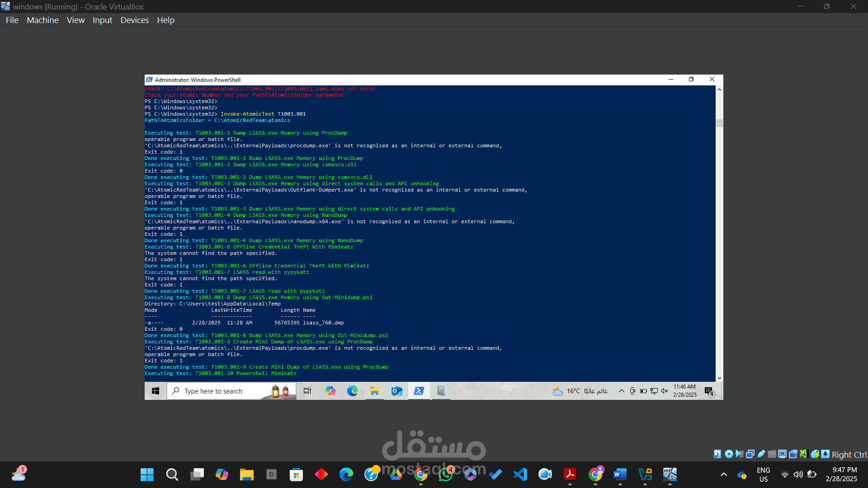Open VirtualBox shared folders indicator
868x488 pixels.
click(772, 454)
